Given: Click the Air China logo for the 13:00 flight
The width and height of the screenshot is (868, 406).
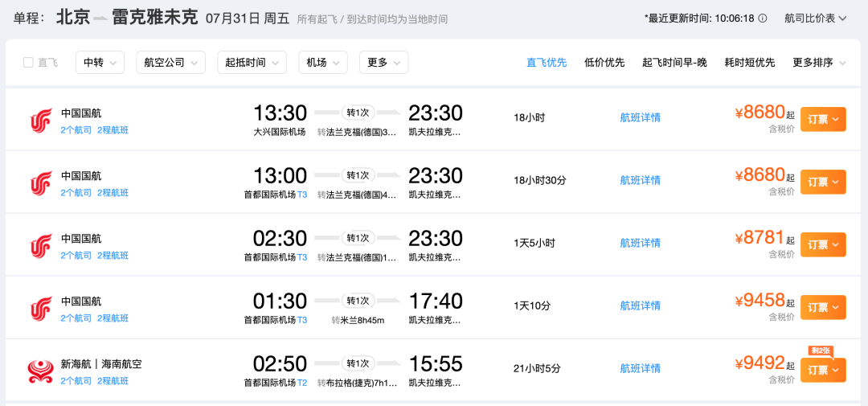Looking at the screenshot, I should (41, 184).
